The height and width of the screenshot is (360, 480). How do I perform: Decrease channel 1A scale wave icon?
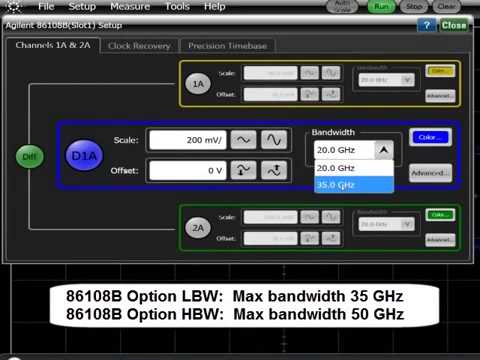309,73
